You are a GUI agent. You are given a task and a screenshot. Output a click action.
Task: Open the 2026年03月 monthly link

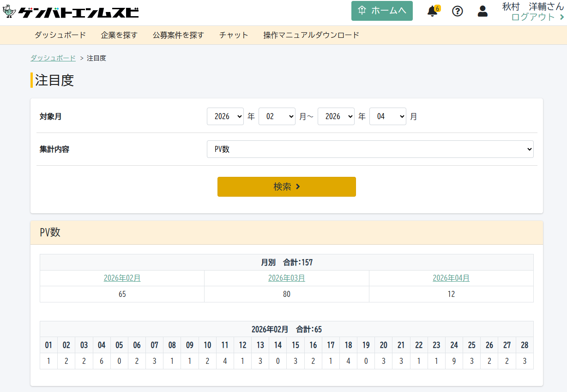pos(286,278)
